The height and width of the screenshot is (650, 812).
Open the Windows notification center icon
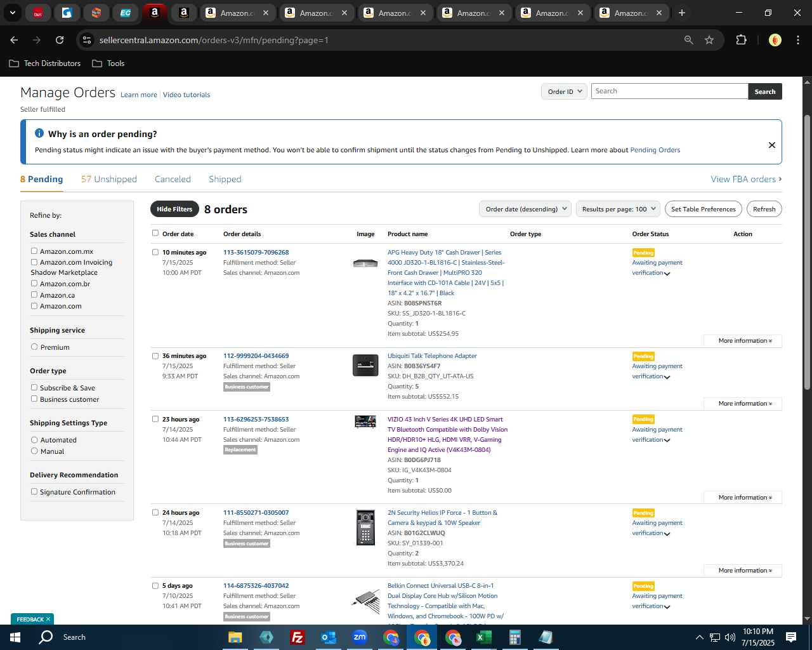click(x=791, y=637)
